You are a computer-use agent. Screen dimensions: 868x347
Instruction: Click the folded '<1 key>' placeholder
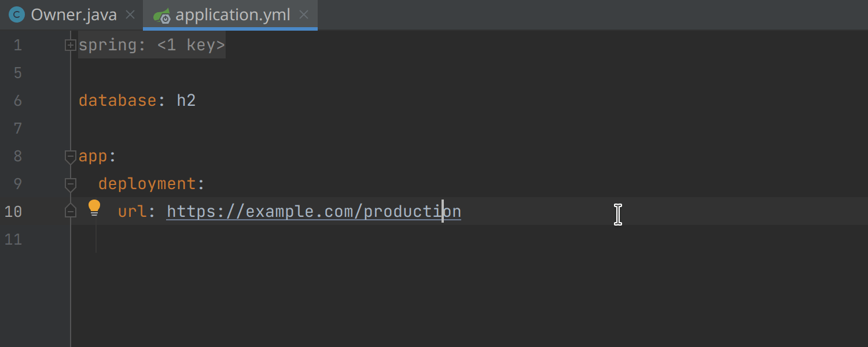(191, 45)
